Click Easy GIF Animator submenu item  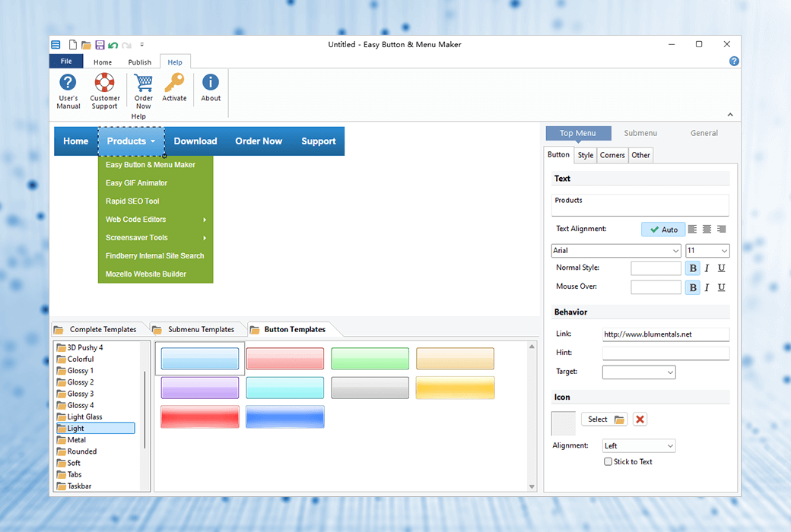tap(155, 183)
